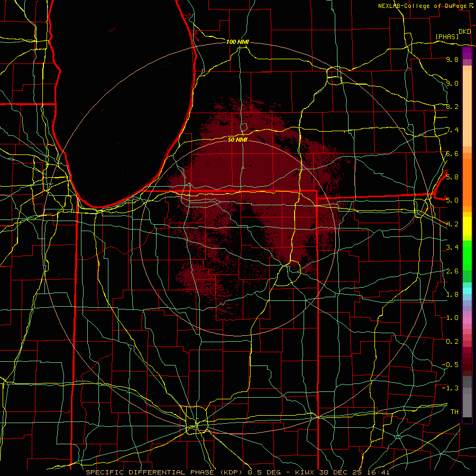Pick the yellow band on color scale
This screenshot has height=476, width=476.
tap(467, 226)
